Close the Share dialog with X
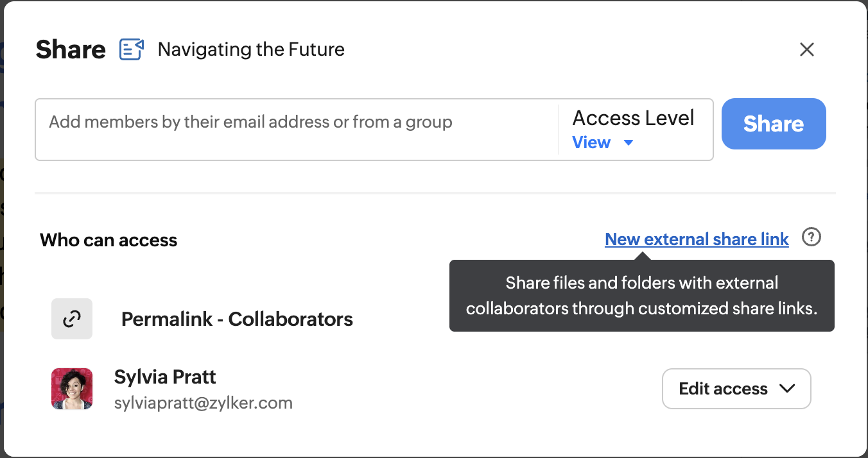 tap(806, 49)
